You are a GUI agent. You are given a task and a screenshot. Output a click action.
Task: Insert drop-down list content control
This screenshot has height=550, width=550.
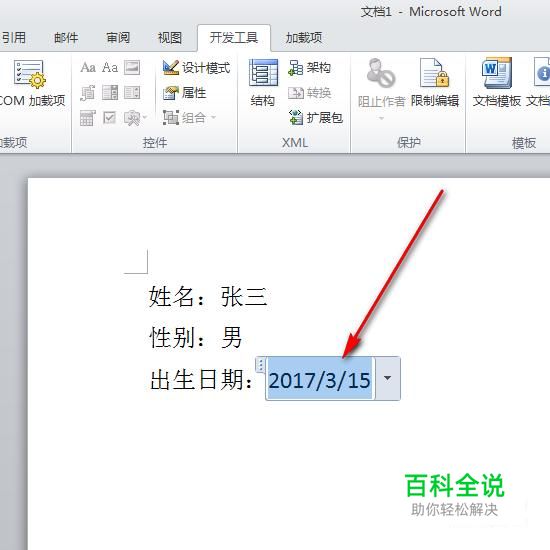132,93
